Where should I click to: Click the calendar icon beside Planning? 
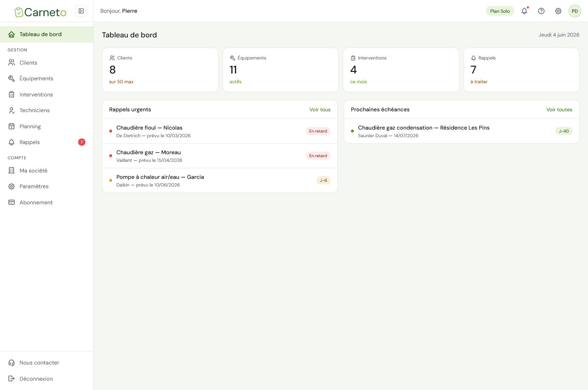click(x=11, y=126)
